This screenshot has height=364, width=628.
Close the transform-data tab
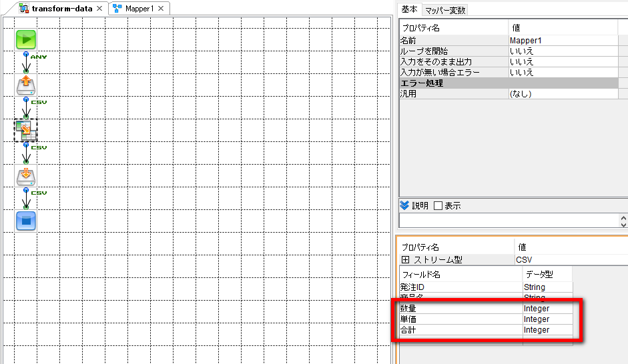(99, 9)
